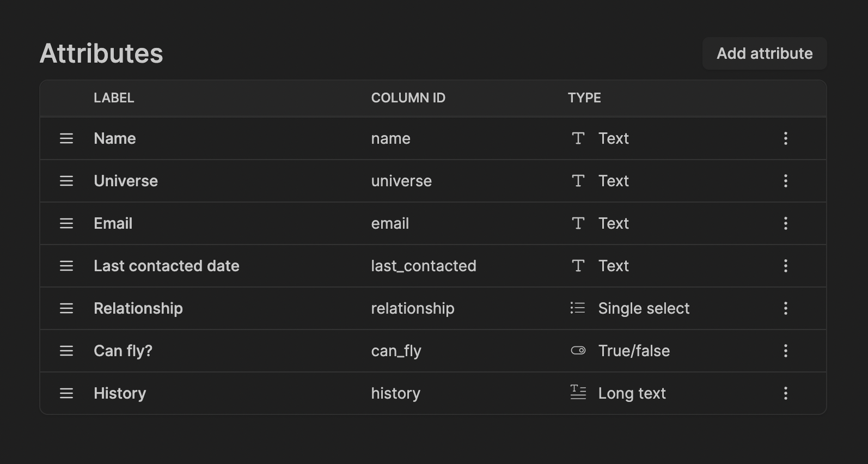Click the LABEL column header
868x464 pixels.
click(x=114, y=98)
